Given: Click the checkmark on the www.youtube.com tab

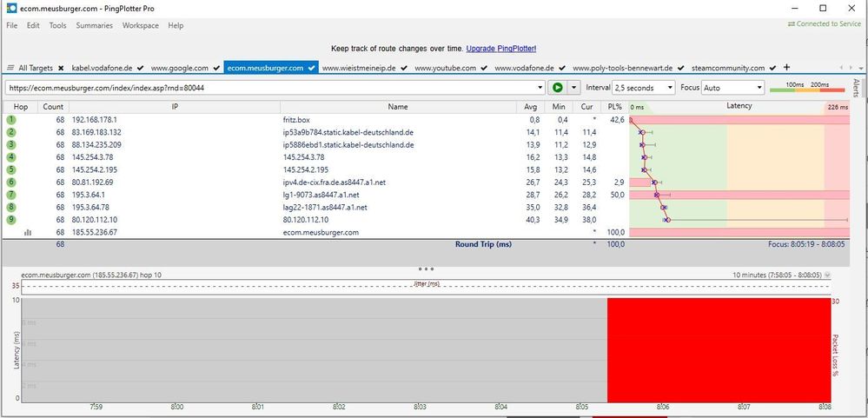Looking at the screenshot, I should click(x=484, y=68).
